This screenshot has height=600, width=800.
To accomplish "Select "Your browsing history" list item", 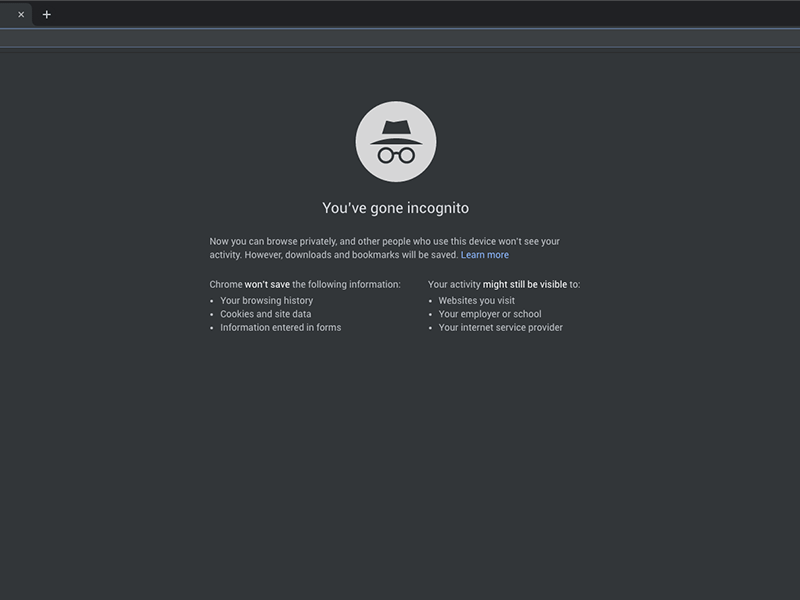I will tap(266, 301).
